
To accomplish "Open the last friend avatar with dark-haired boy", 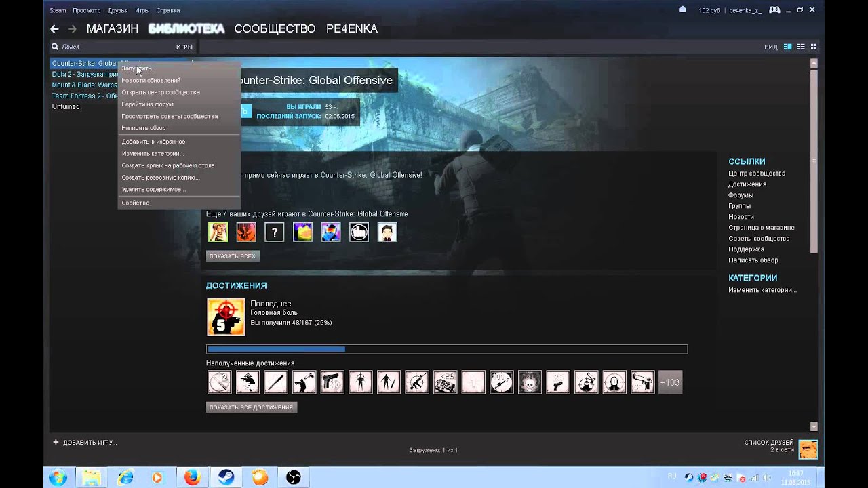I will [387, 232].
